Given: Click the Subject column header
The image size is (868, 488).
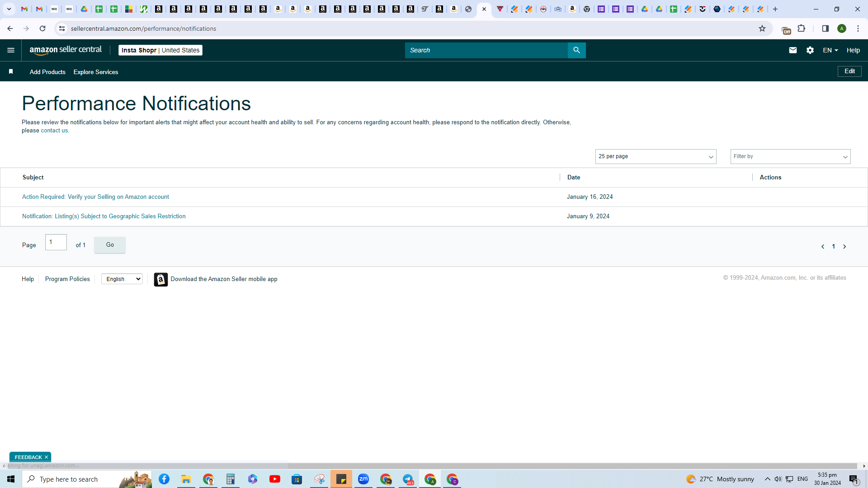Looking at the screenshot, I should click(33, 178).
